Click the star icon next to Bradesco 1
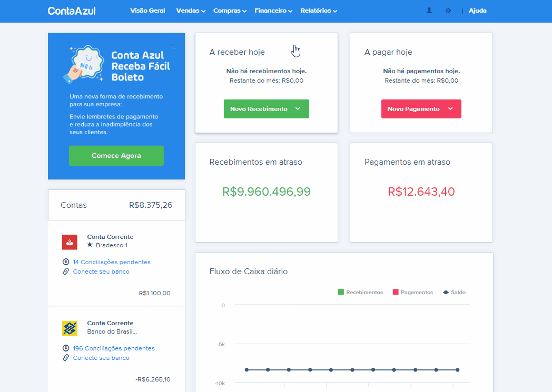Image resolution: width=552 pixels, height=392 pixels. coord(90,245)
